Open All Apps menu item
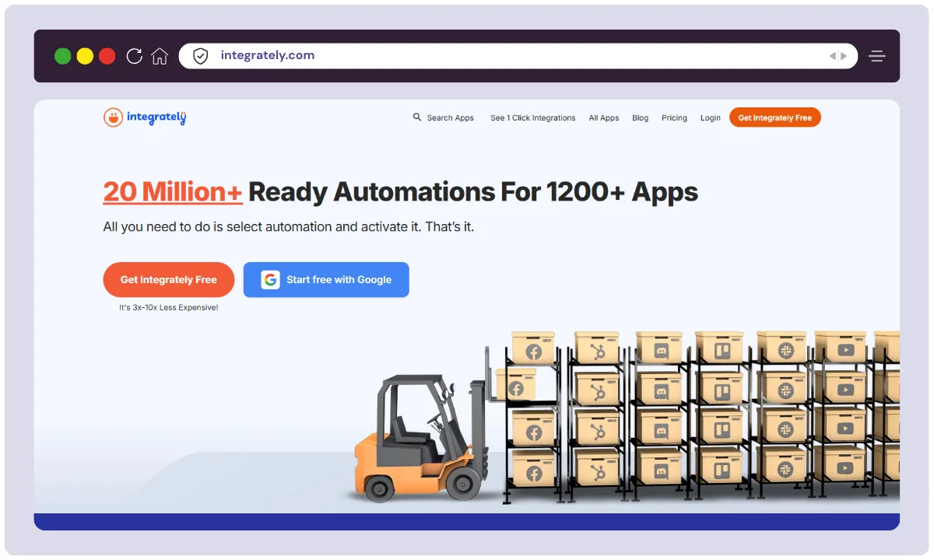Screen dimensions: 934x560 coord(604,118)
